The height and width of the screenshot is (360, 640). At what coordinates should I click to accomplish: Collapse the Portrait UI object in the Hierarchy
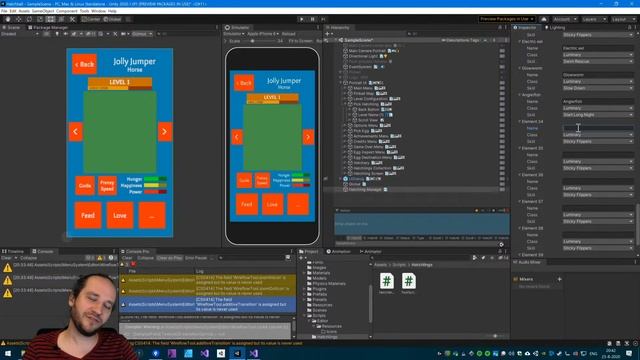click(x=341, y=83)
